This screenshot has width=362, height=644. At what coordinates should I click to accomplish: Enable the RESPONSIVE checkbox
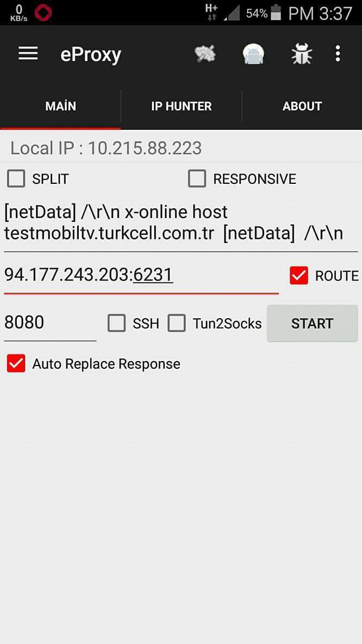click(197, 179)
